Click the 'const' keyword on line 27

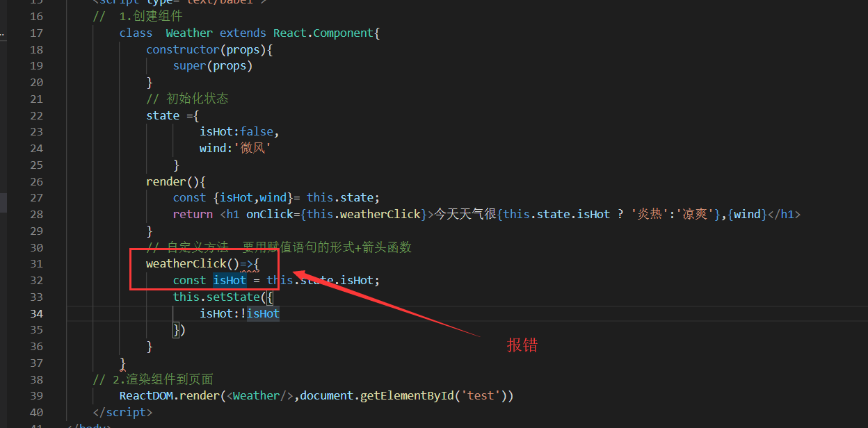point(190,197)
